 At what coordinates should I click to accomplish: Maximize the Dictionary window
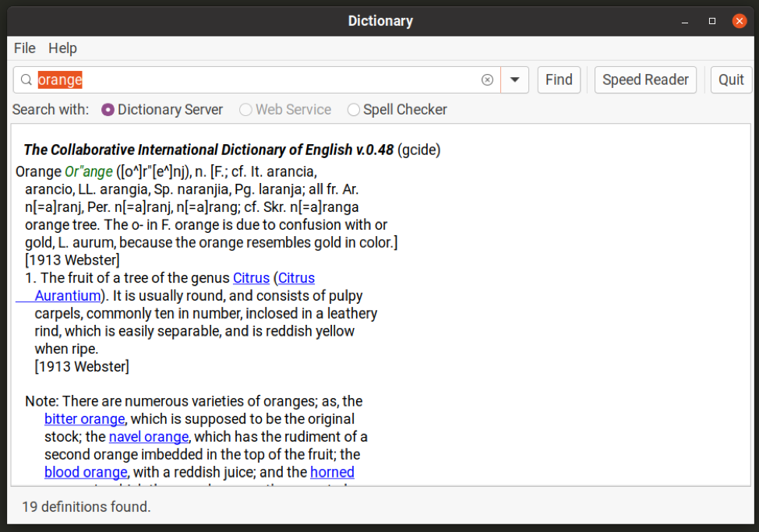(712, 21)
